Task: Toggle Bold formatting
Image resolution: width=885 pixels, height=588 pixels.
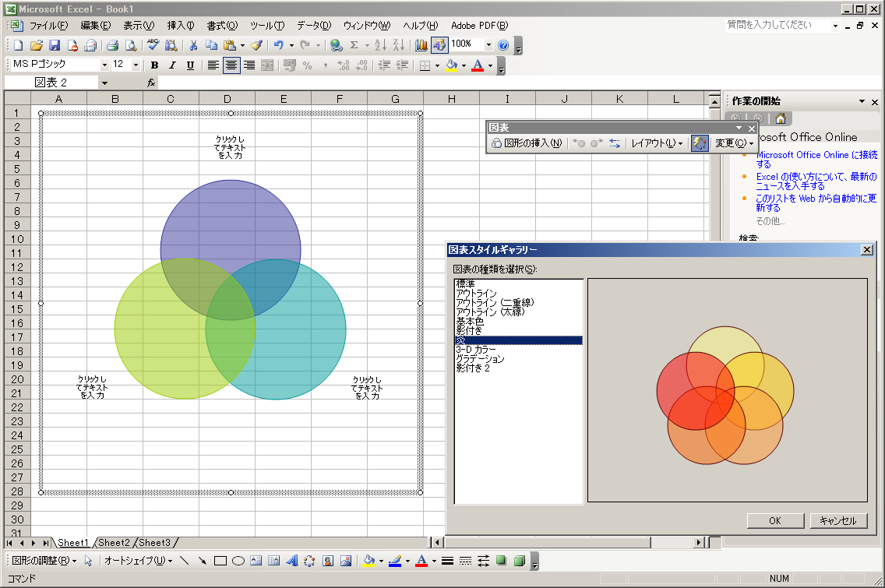Action: point(154,65)
